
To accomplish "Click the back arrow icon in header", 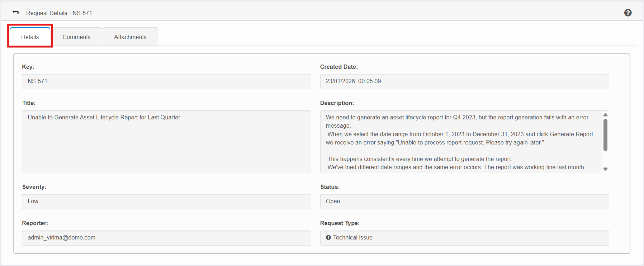I will pos(15,13).
